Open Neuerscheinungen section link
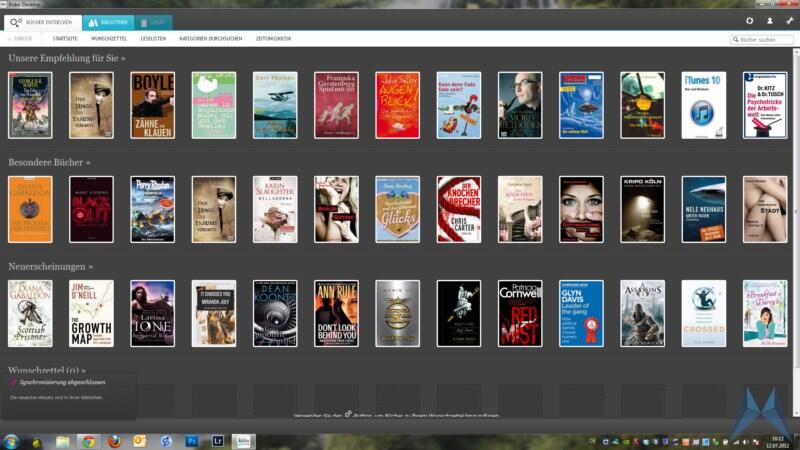Viewport: 800px width, 450px height. click(51, 266)
